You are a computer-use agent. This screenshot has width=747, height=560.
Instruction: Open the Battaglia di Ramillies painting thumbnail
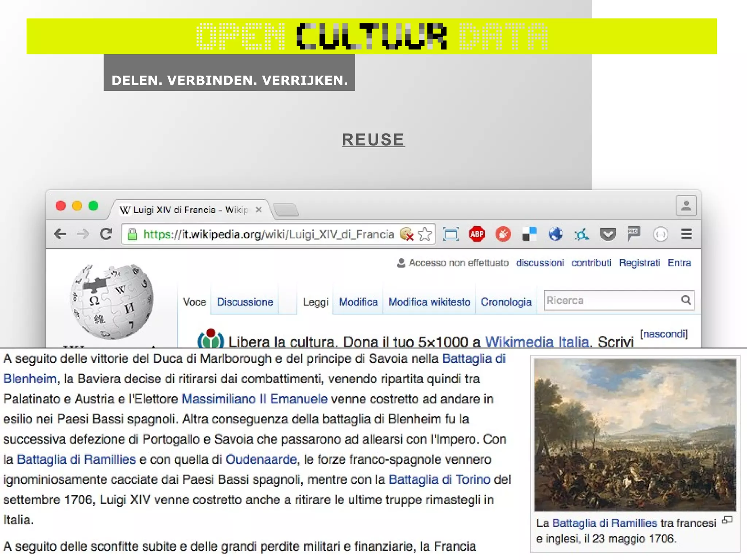(635, 435)
